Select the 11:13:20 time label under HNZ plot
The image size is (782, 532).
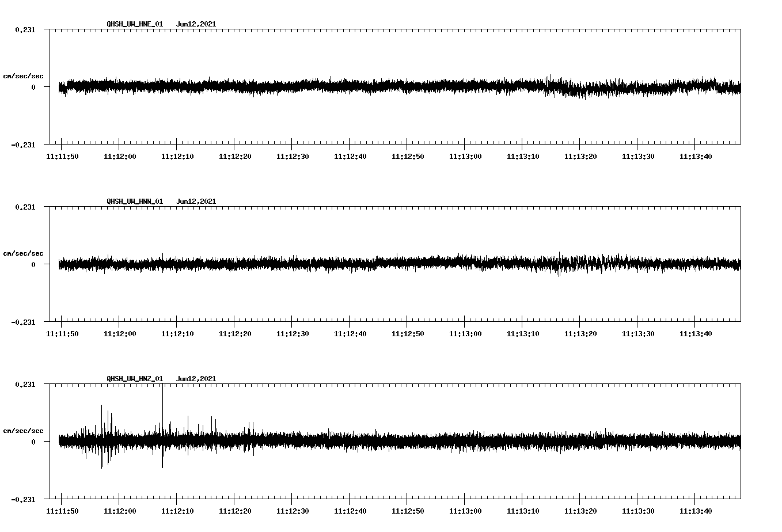[x=580, y=511]
